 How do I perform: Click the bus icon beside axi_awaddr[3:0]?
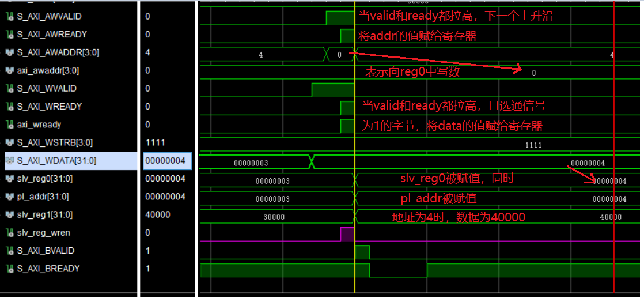tap(10, 71)
